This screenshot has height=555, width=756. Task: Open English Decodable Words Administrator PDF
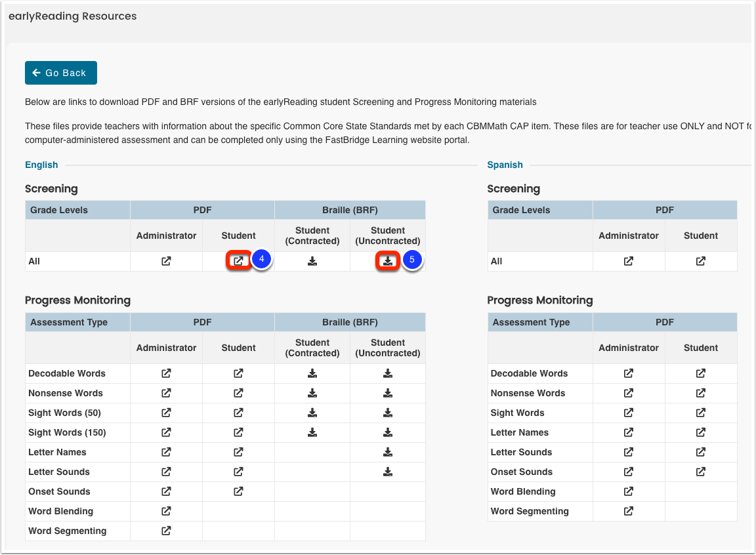pyautogui.click(x=166, y=373)
